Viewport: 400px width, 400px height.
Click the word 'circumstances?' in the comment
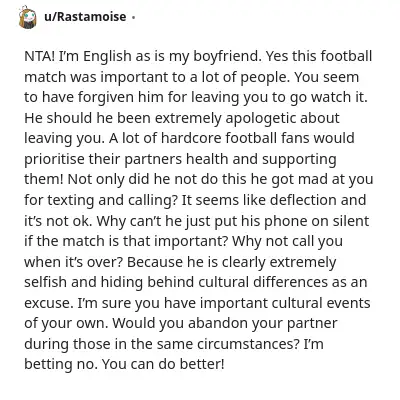(248, 344)
